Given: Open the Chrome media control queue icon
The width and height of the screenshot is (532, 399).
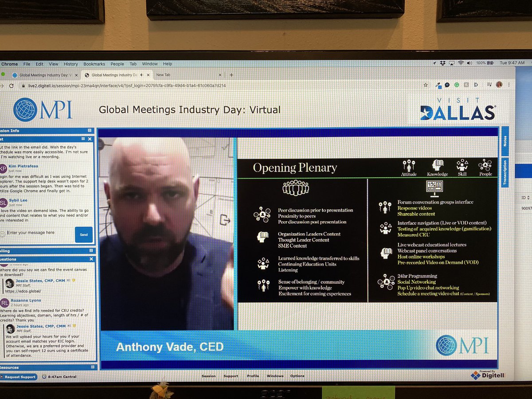Looking at the screenshot, I should click(x=489, y=85).
